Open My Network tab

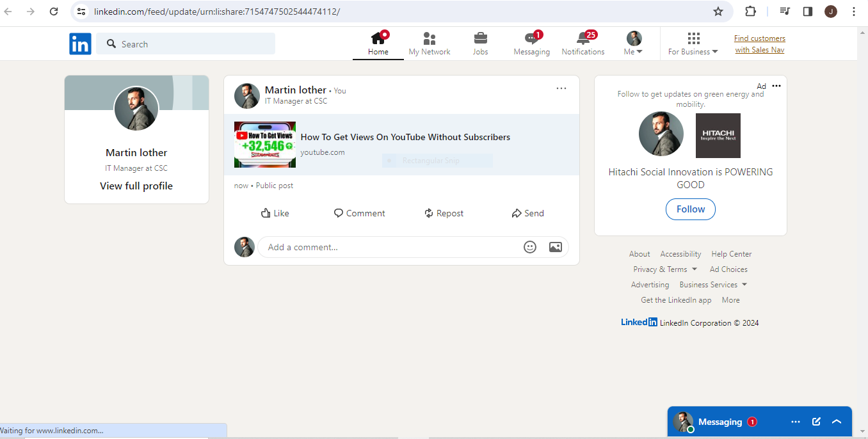point(430,44)
